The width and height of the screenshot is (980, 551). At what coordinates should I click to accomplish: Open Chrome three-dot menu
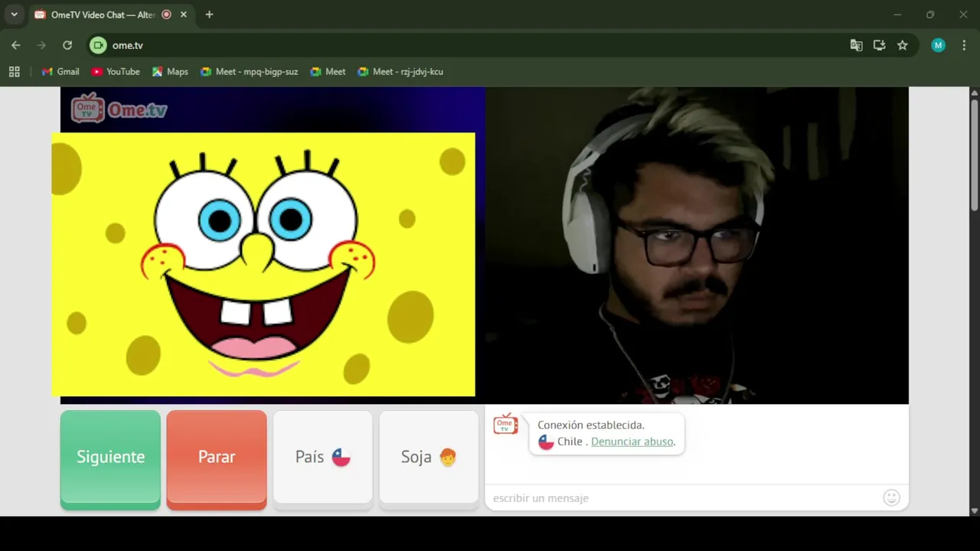(964, 45)
